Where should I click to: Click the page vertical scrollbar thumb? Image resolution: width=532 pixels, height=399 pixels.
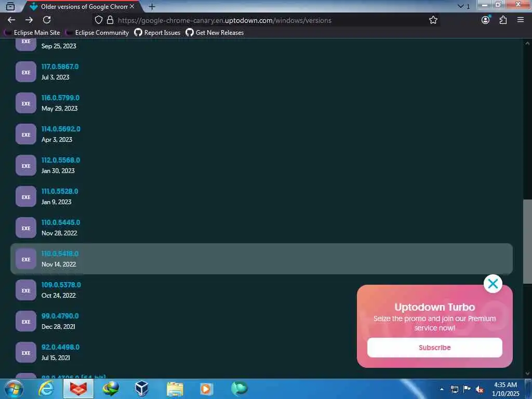tap(527, 242)
